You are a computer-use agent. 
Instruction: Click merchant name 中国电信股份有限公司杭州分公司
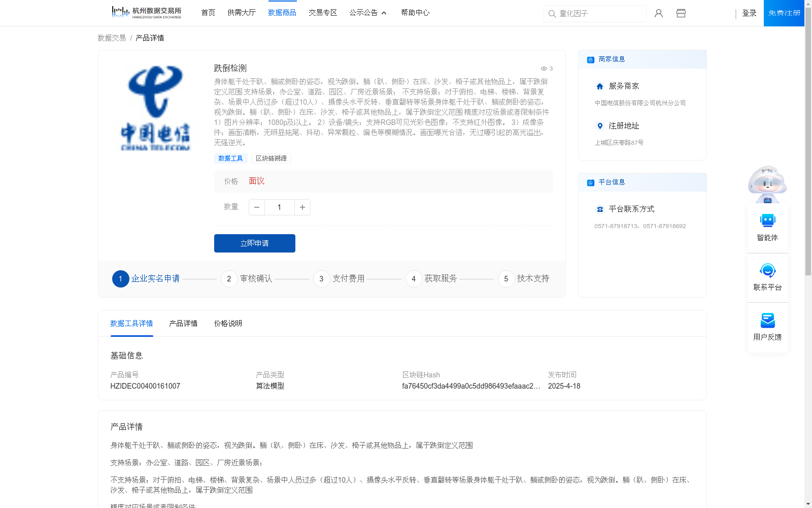[x=640, y=103]
